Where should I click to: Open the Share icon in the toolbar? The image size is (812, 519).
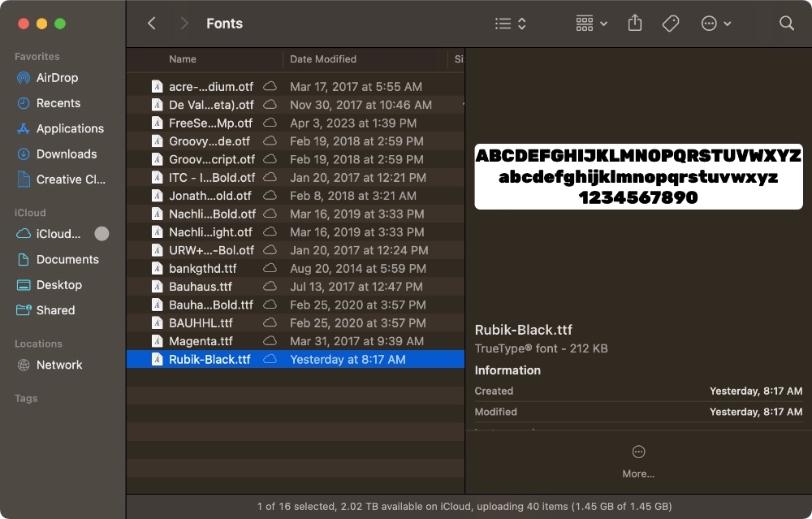pyautogui.click(x=635, y=23)
